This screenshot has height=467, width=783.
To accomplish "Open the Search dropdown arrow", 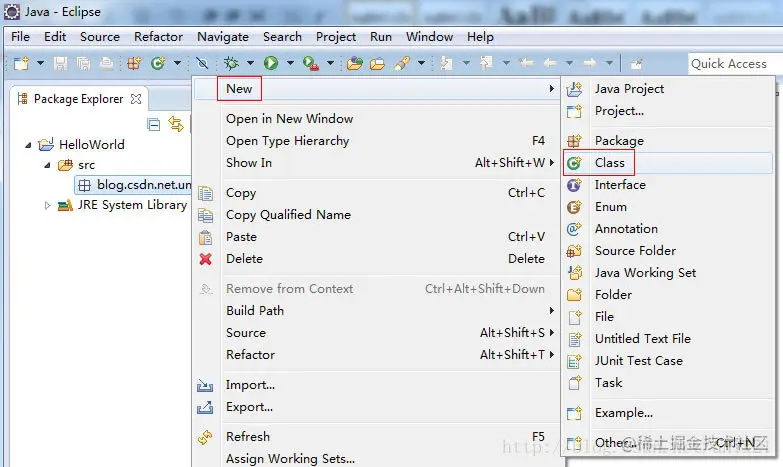I will [x=421, y=63].
